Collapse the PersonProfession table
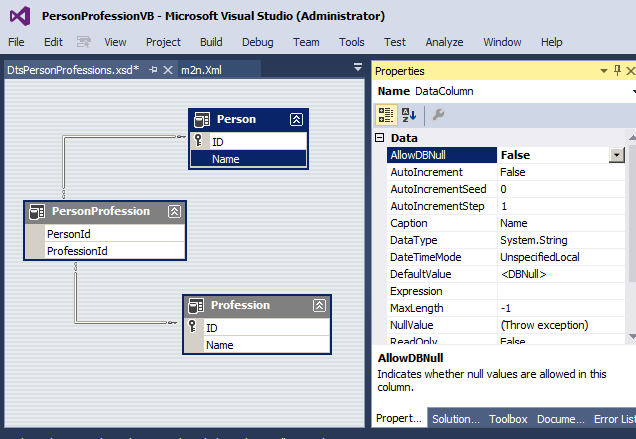 point(174,211)
